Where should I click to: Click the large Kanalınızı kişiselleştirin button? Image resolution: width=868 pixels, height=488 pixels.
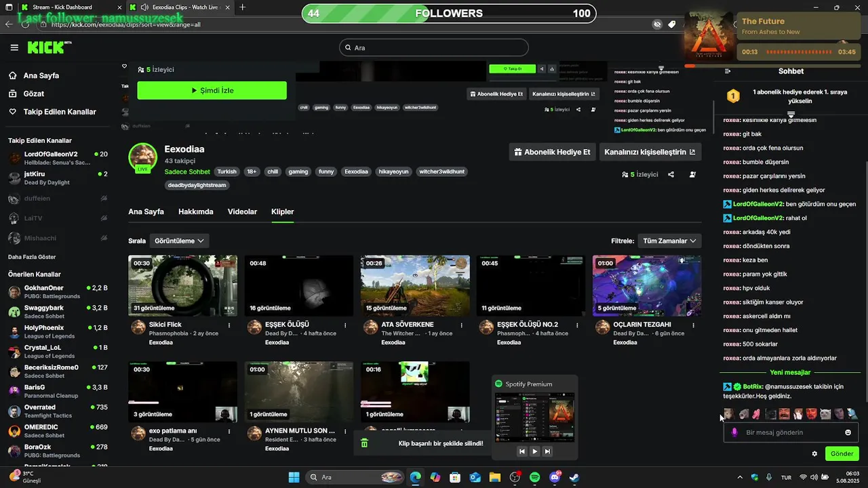pos(650,152)
